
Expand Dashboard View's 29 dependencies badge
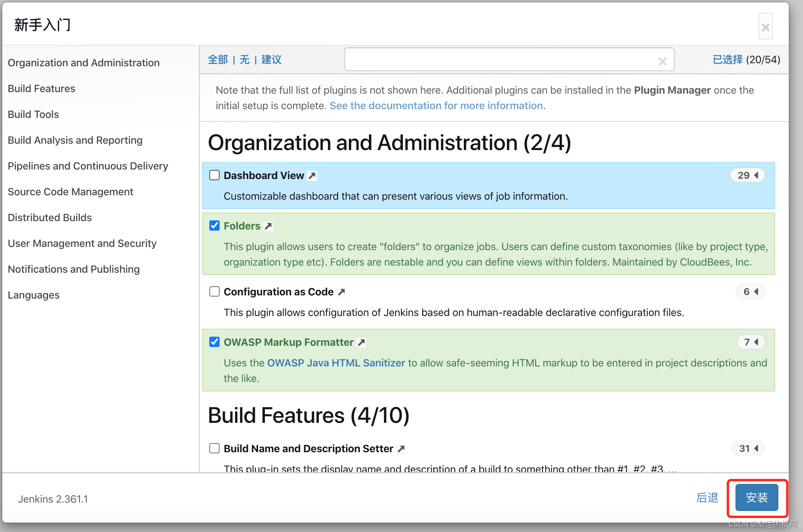click(747, 175)
